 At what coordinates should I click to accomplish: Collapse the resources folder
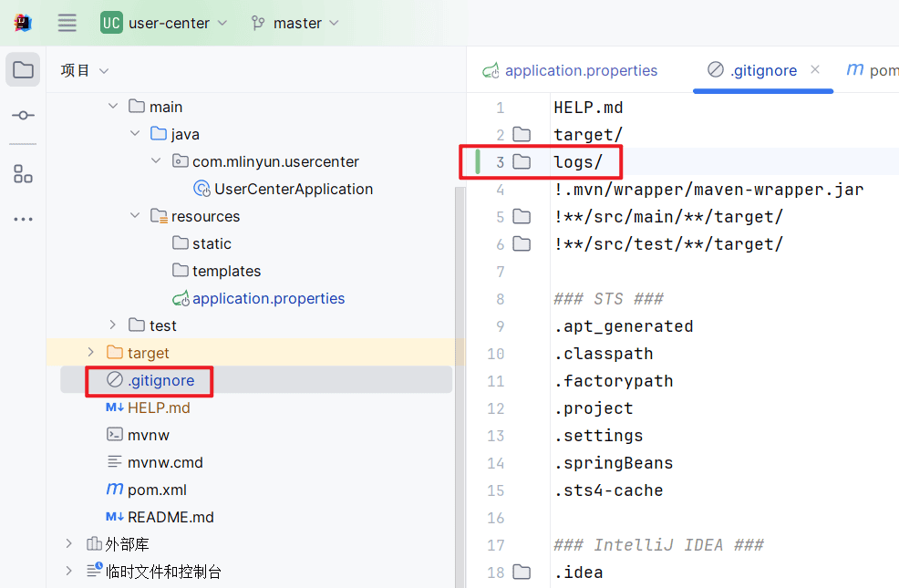pyautogui.click(x=135, y=215)
